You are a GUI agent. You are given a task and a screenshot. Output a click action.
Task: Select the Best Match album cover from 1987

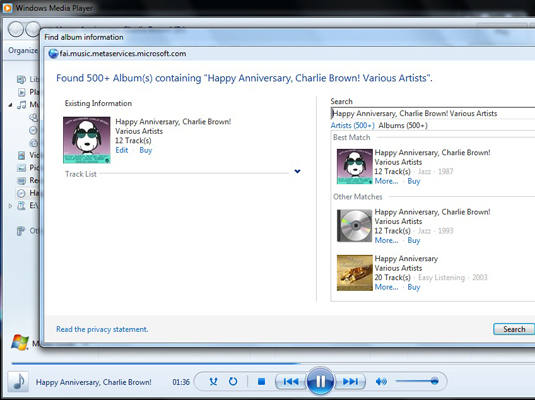[355, 167]
